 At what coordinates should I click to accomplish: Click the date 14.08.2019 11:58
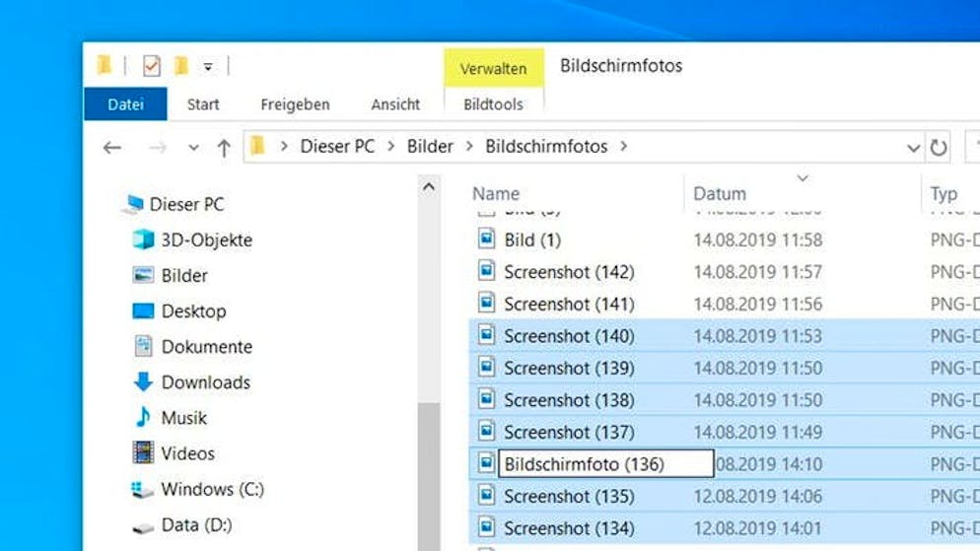[758, 240]
